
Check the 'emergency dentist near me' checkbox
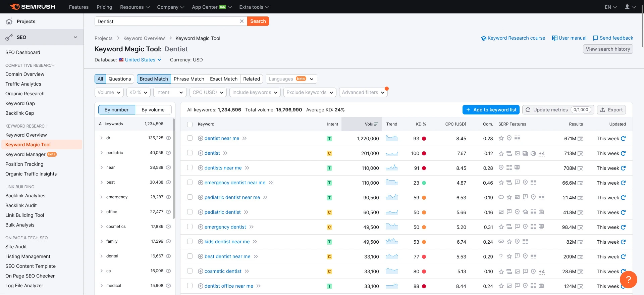click(x=190, y=182)
